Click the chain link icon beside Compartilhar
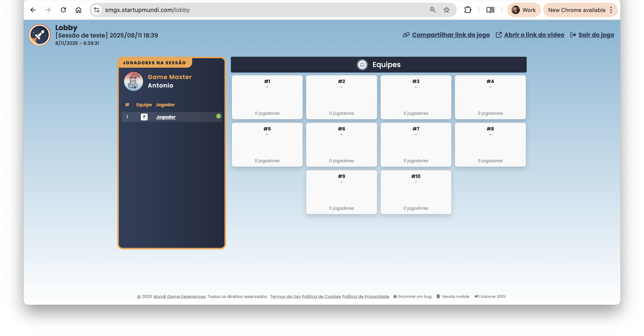644x336 pixels. [406, 35]
